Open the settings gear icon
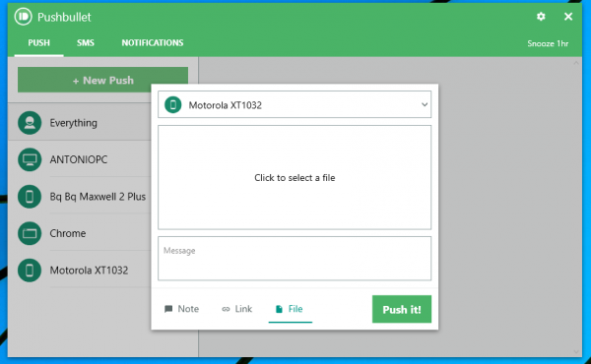This screenshot has width=591, height=364. pyautogui.click(x=541, y=17)
